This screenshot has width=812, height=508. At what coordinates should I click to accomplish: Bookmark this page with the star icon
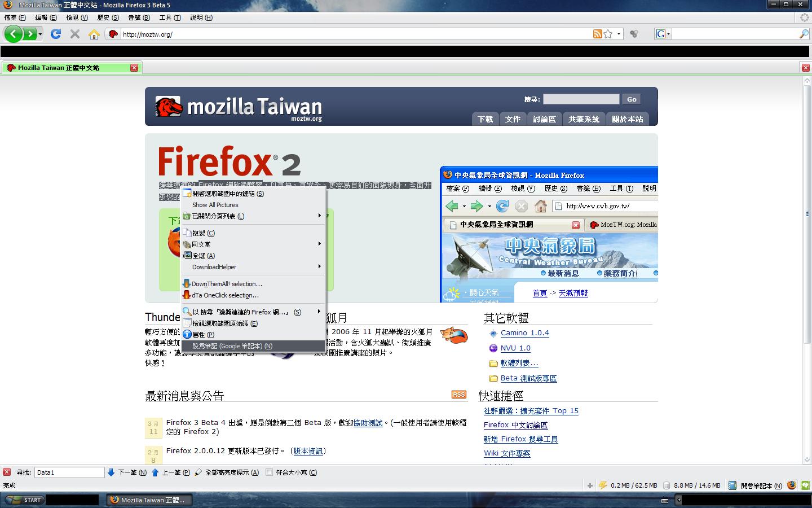[608, 34]
